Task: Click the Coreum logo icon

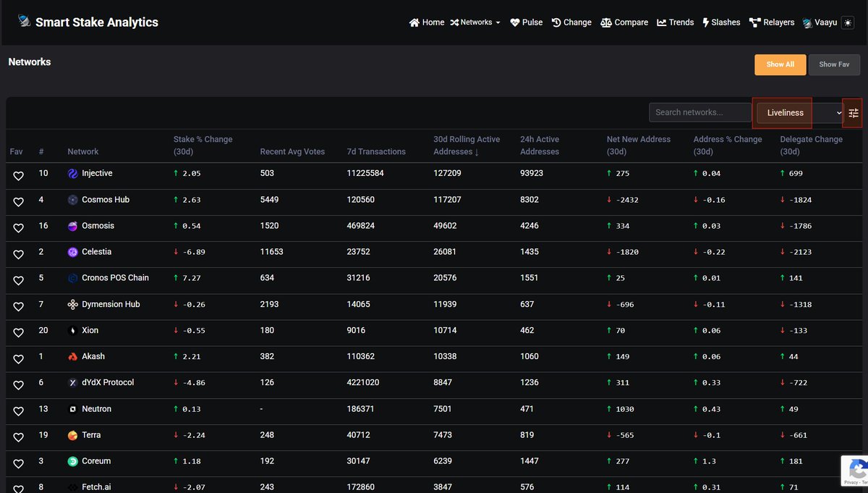Action: click(72, 461)
